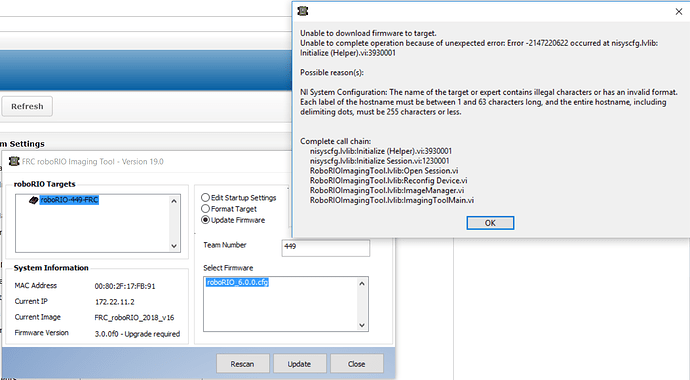The height and width of the screenshot is (380, 690).
Task: Click the up arrow in Select Firmware list
Action: click(362, 284)
